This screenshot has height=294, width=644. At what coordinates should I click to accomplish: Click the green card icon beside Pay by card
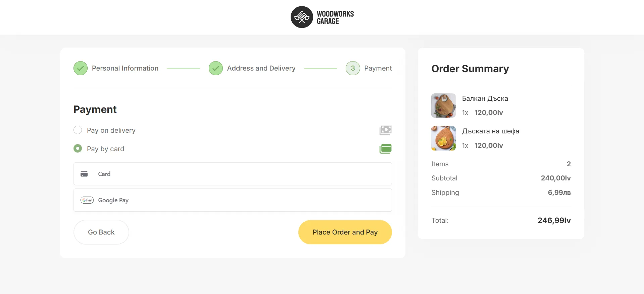click(x=385, y=149)
